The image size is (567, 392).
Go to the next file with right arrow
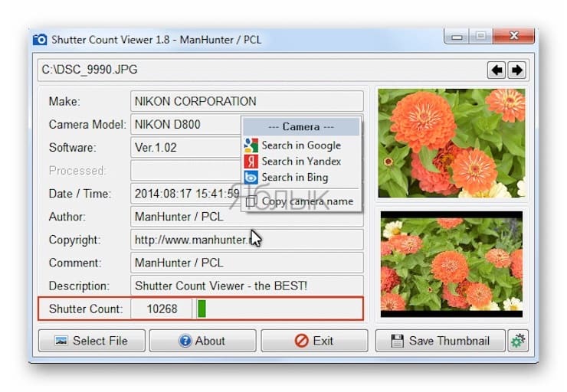coord(516,70)
